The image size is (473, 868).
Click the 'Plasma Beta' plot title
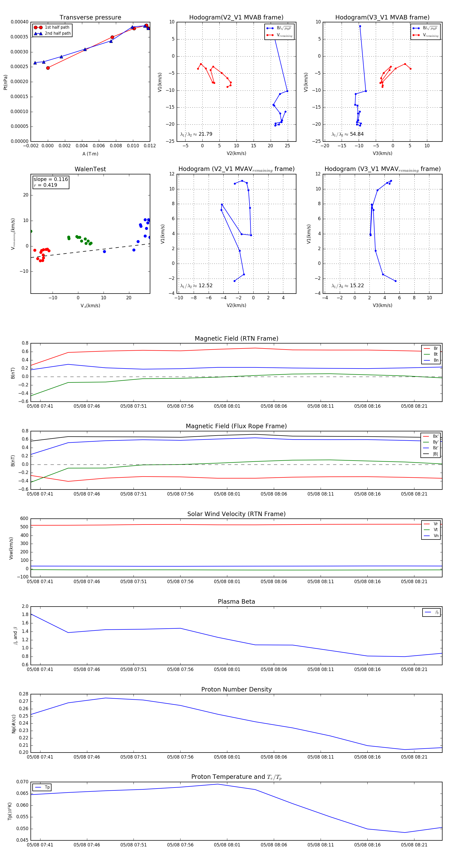236,602
